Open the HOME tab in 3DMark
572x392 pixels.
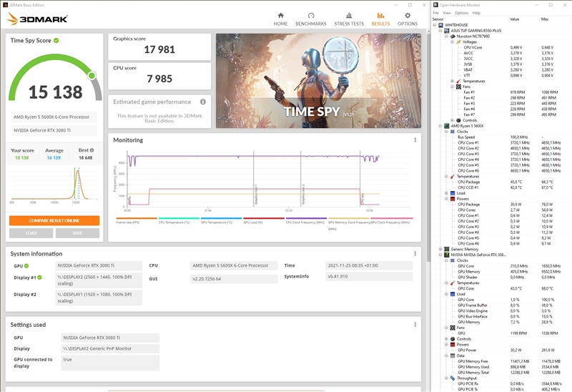click(280, 19)
